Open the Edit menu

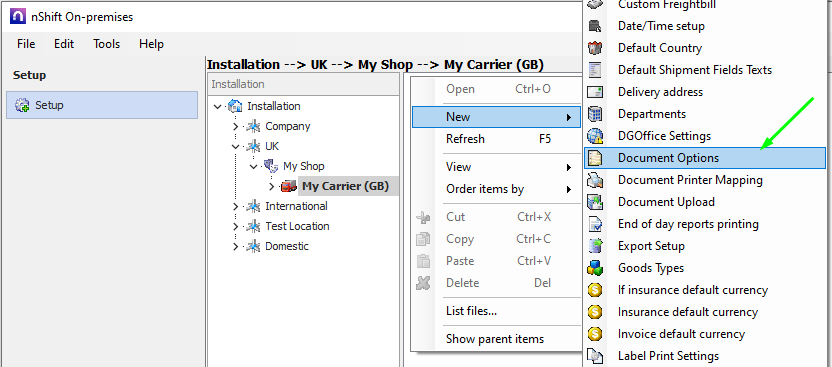pos(64,44)
